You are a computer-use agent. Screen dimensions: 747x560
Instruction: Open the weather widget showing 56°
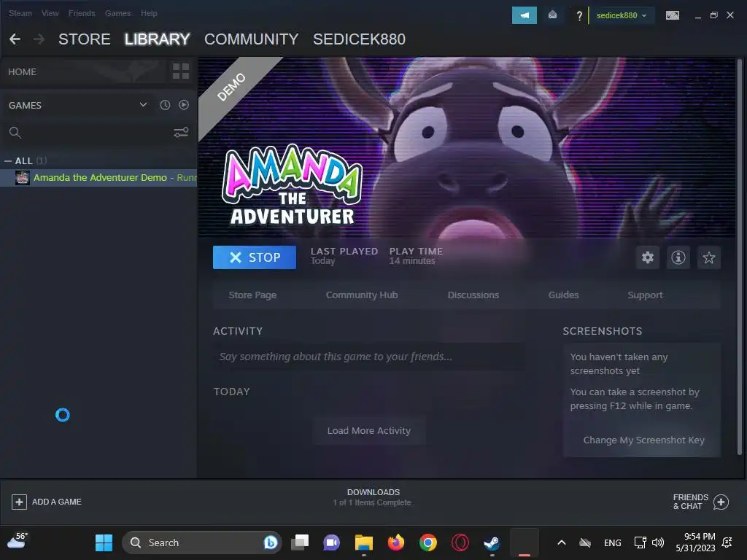tap(18, 542)
